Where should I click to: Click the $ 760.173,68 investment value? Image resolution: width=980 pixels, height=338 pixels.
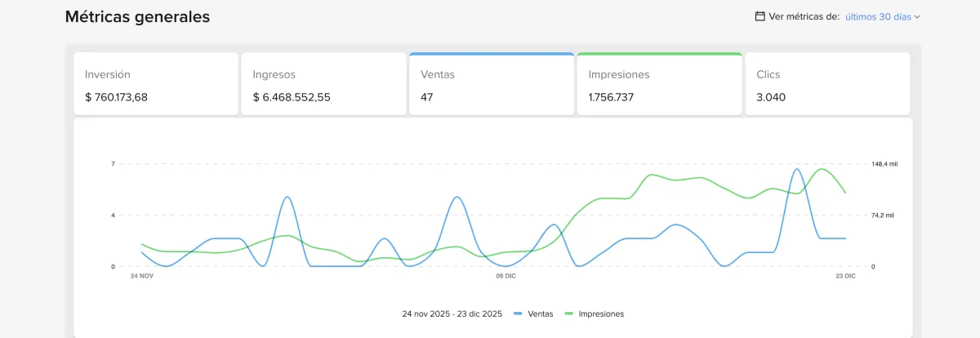(116, 97)
